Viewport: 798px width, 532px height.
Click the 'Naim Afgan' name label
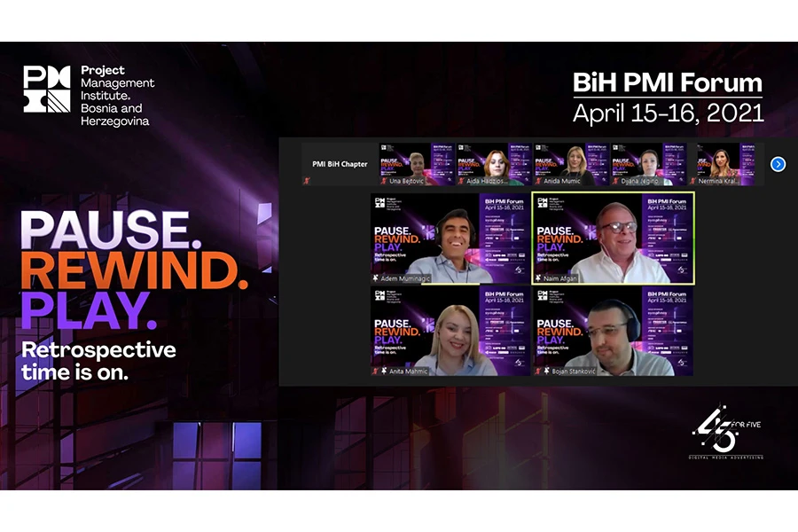tap(559, 278)
